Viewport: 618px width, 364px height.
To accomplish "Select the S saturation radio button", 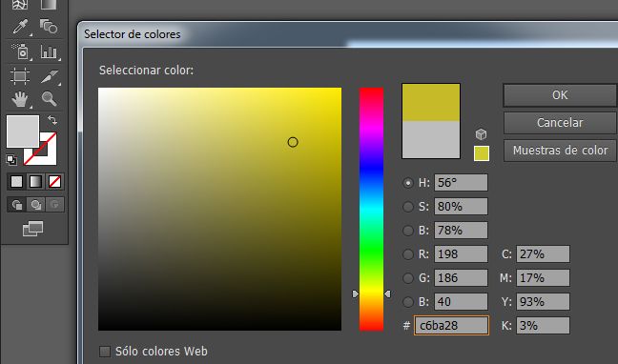I will click(408, 207).
